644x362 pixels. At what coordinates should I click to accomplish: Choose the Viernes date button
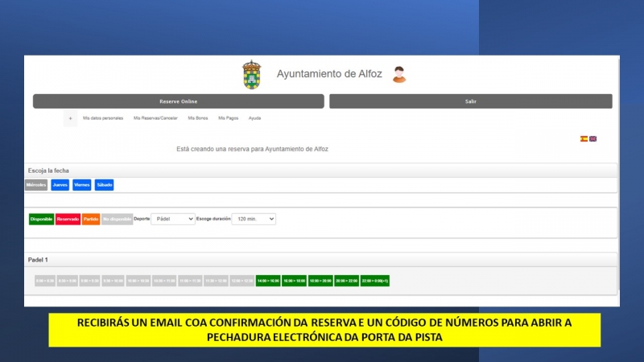point(81,185)
